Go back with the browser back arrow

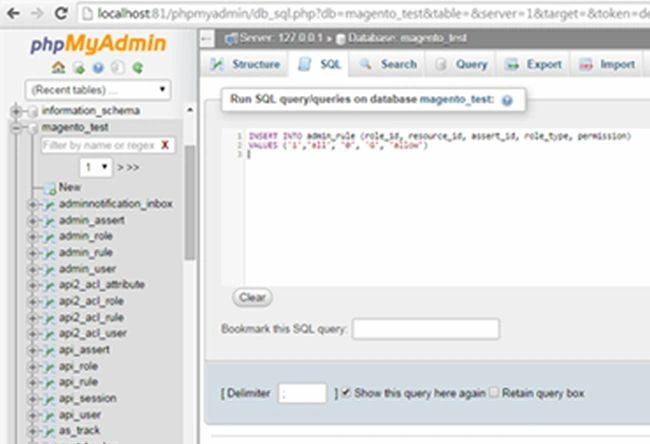click(13, 13)
